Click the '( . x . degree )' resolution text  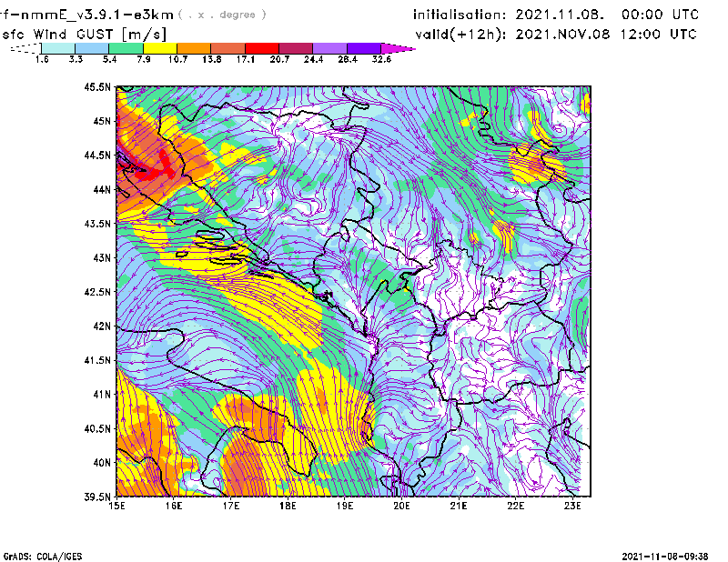click(x=222, y=15)
